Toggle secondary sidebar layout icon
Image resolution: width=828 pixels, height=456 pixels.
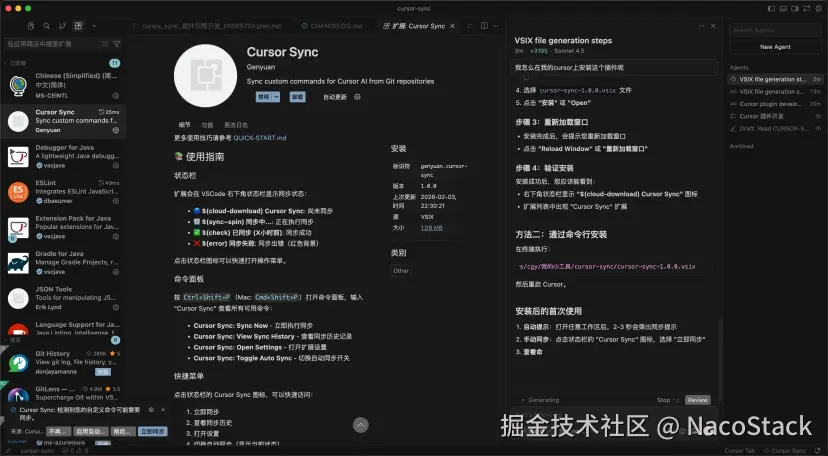click(795, 8)
